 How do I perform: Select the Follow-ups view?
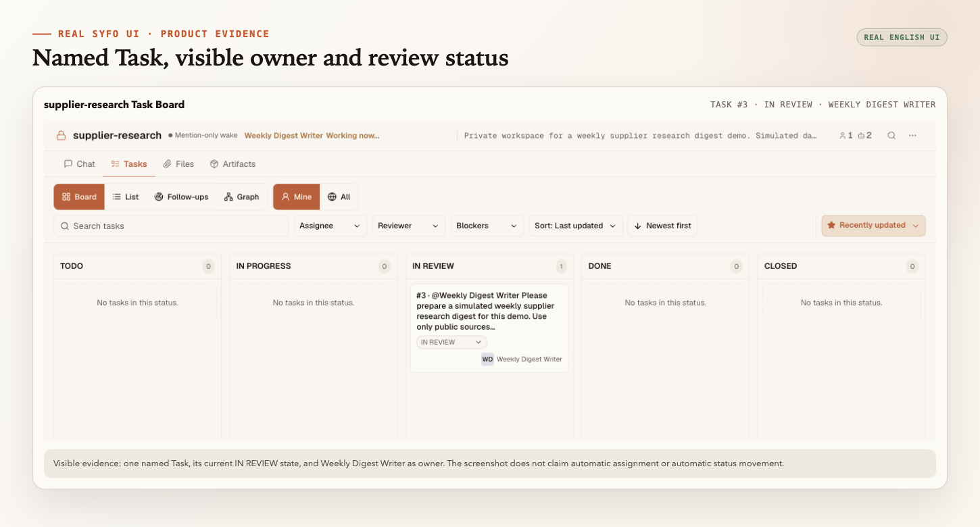[x=181, y=197]
